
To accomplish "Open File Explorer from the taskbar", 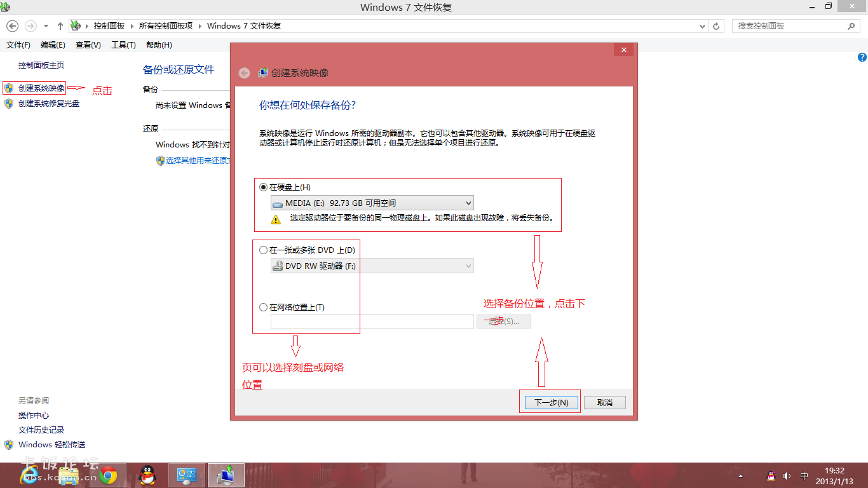I will tap(69, 475).
